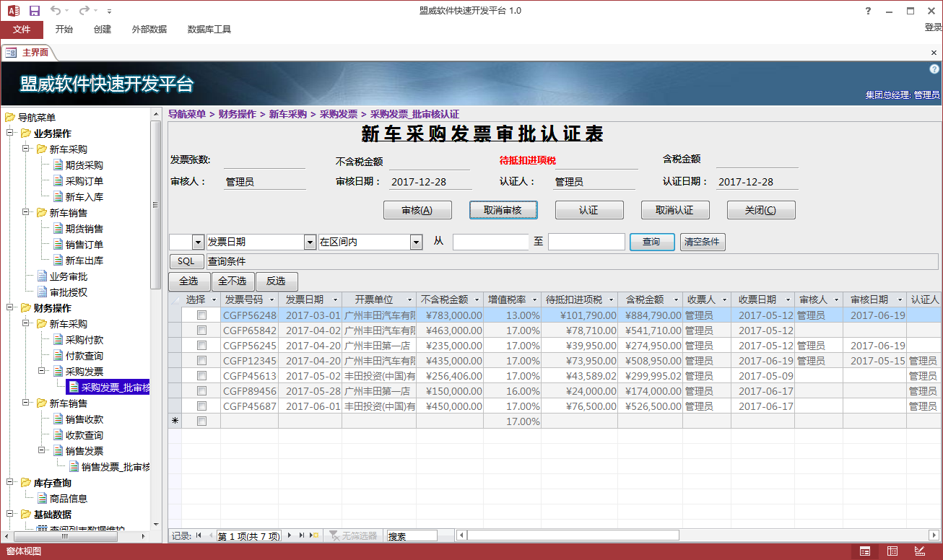
Task: Click the blue help icon in the banner
Action: click(934, 69)
